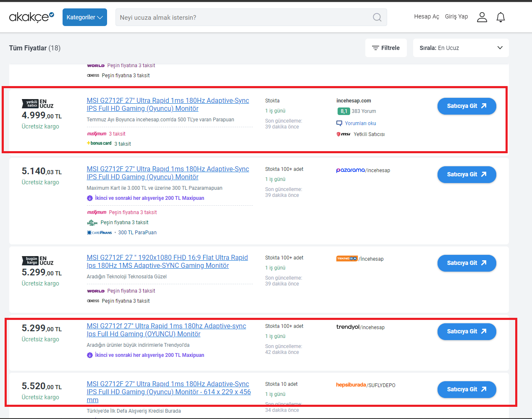This screenshot has width=532, height=419.
Task: Click 'Yorumları oku' link
Action: tap(360, 123)
